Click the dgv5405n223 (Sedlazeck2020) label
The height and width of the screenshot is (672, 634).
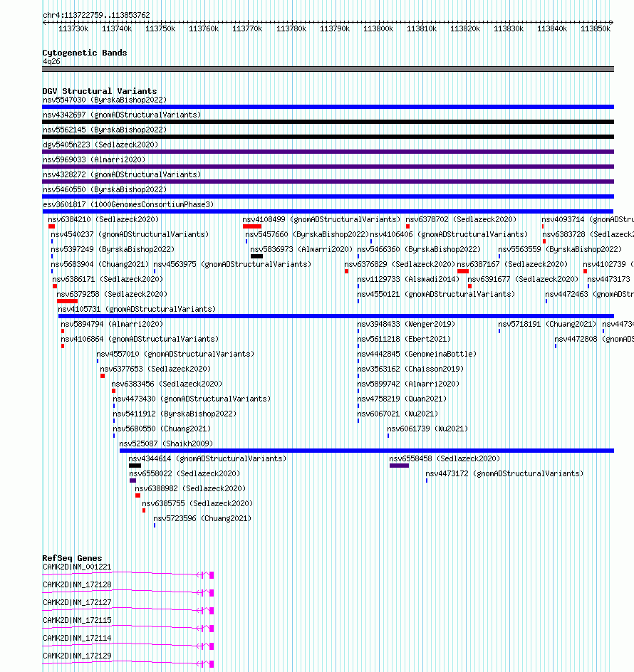(100, 145)
